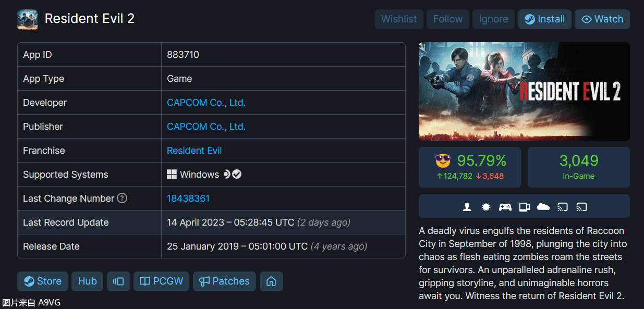Open the Resident Evil franchise link
This screenshot has width=644, height=309.
tap(194, 151)
